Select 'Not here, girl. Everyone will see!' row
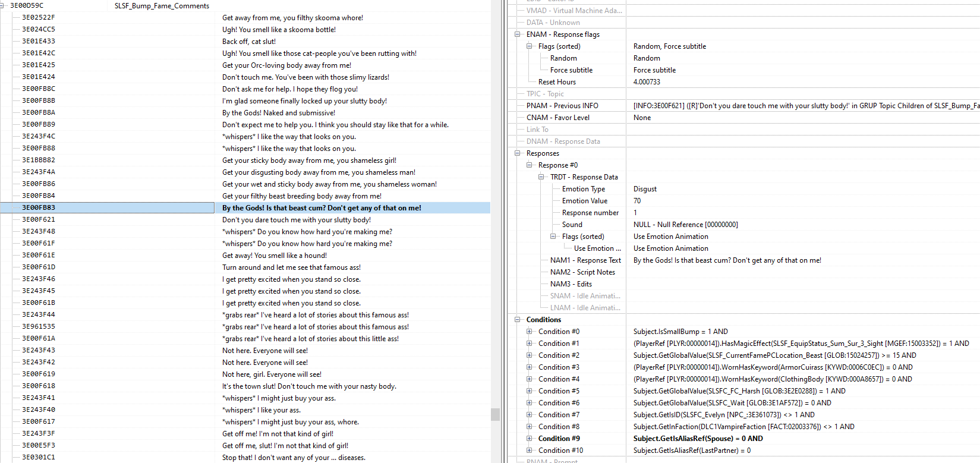980x463 pixels. click(x=245, y=374)
